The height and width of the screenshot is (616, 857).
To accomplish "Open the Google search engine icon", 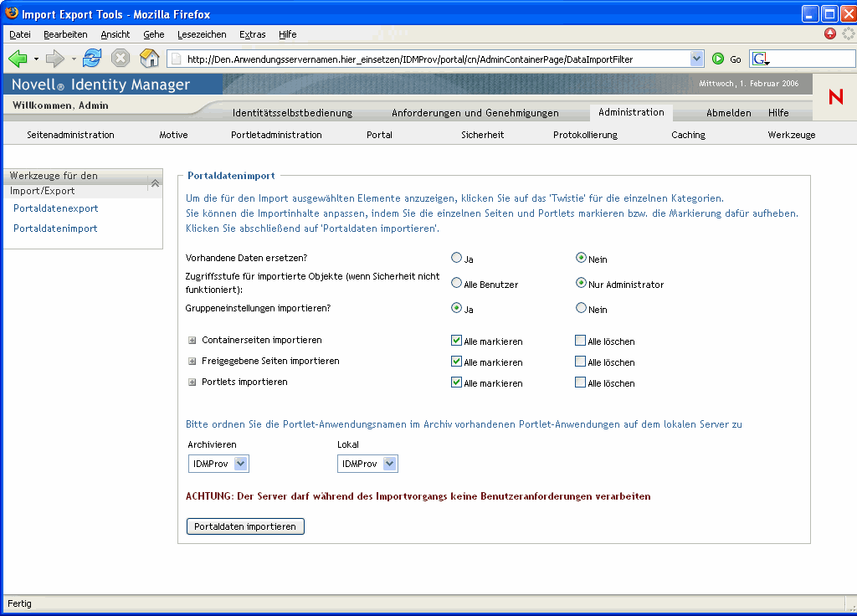I will click(760, 59).
